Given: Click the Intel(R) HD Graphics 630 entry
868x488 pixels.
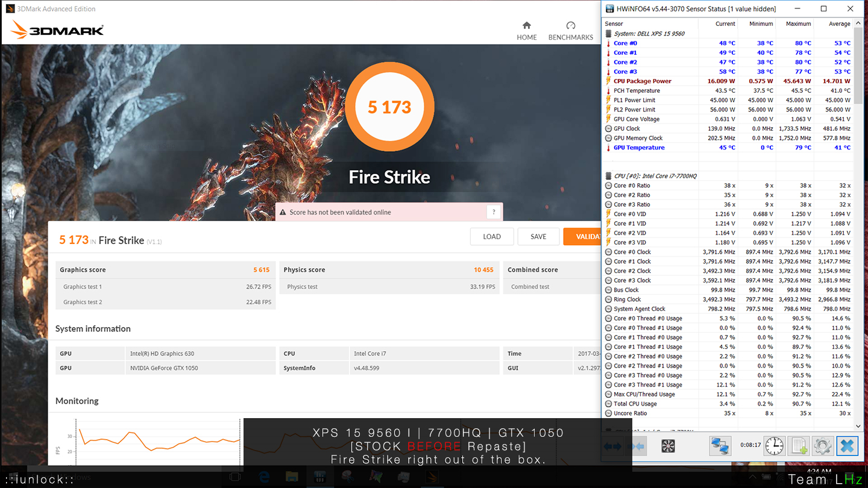Looking at the screenshot, I should click(162, 354).
